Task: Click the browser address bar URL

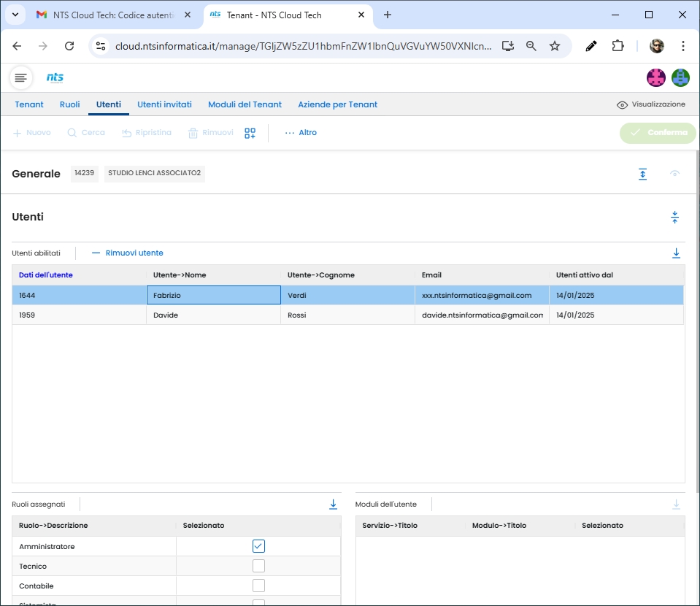Action: click(303, 46)
